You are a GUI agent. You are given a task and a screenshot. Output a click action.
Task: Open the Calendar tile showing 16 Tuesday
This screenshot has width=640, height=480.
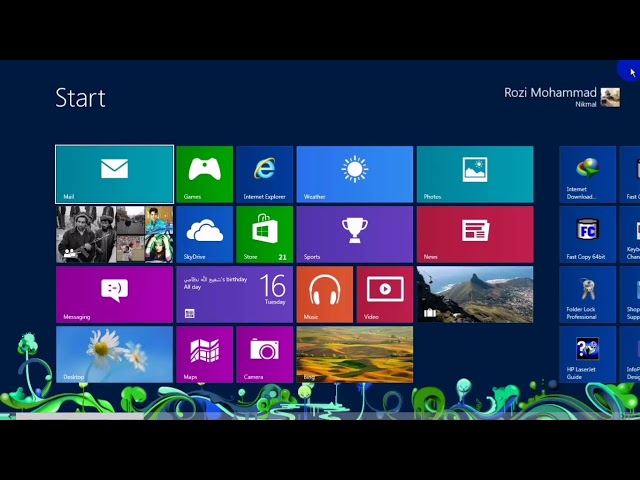click(x=235, y=294)
